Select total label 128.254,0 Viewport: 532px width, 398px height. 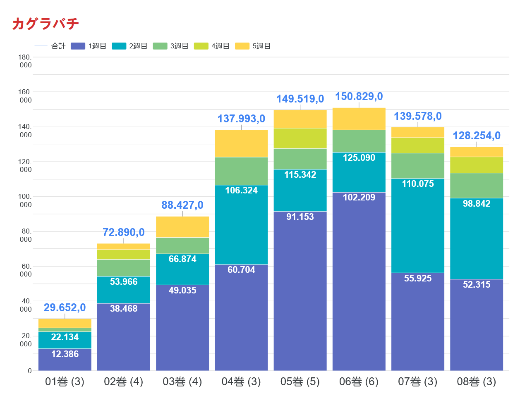[477, 136]
